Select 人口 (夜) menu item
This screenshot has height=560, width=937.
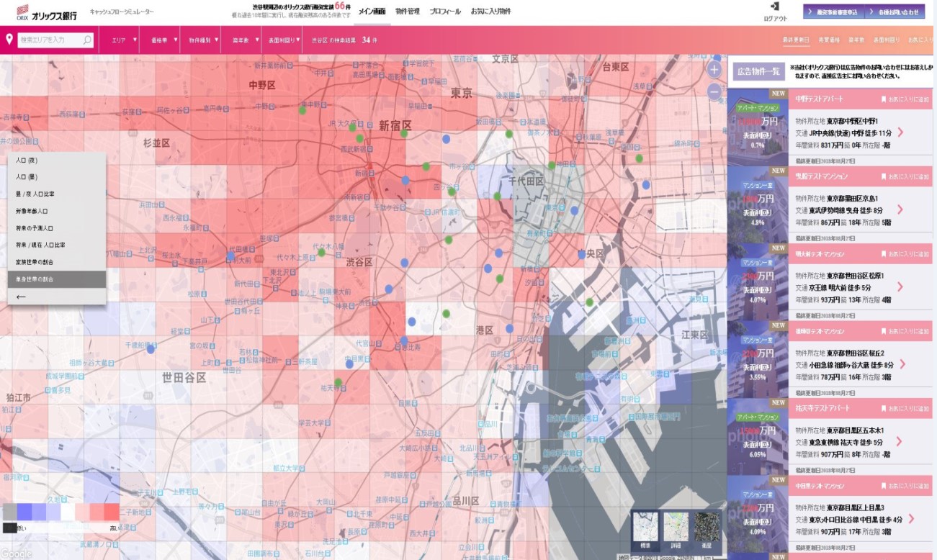(57, 161)
